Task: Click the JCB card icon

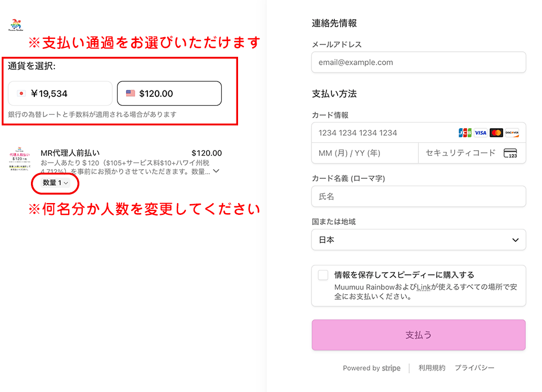Action: 465,133
